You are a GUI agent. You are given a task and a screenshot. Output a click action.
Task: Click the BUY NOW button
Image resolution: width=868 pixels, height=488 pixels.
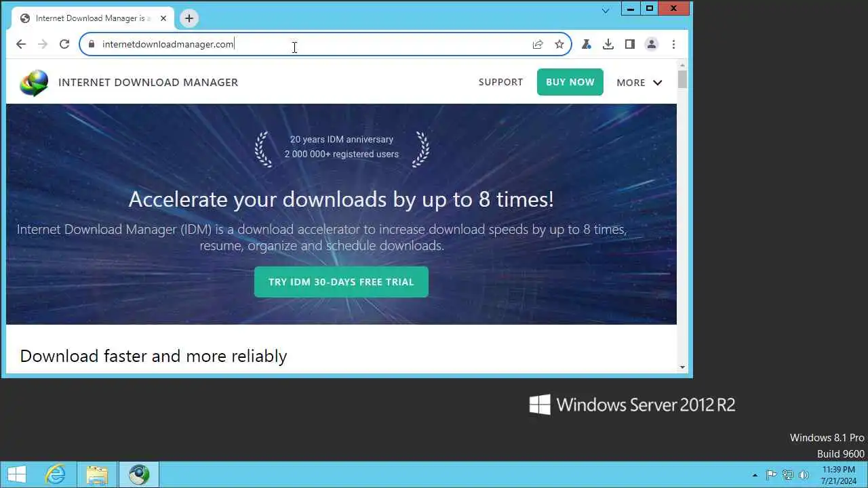pyautogui.click(x=570, y=82)
